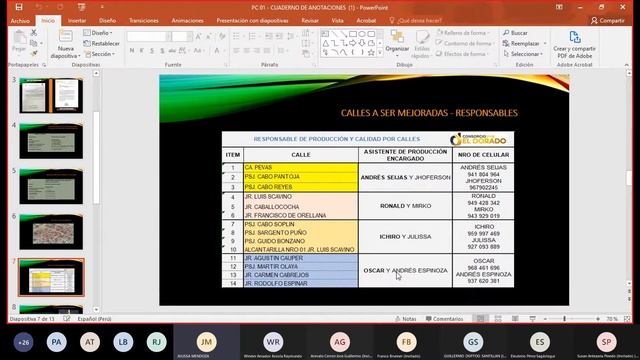Open the Sección dropdown

pos(100,54)
